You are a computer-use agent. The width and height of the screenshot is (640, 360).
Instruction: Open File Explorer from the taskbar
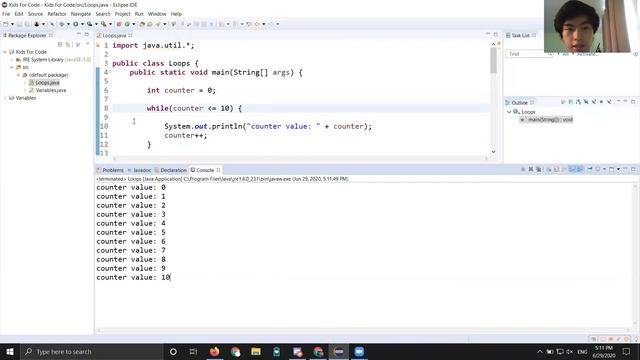click(256, 351)
